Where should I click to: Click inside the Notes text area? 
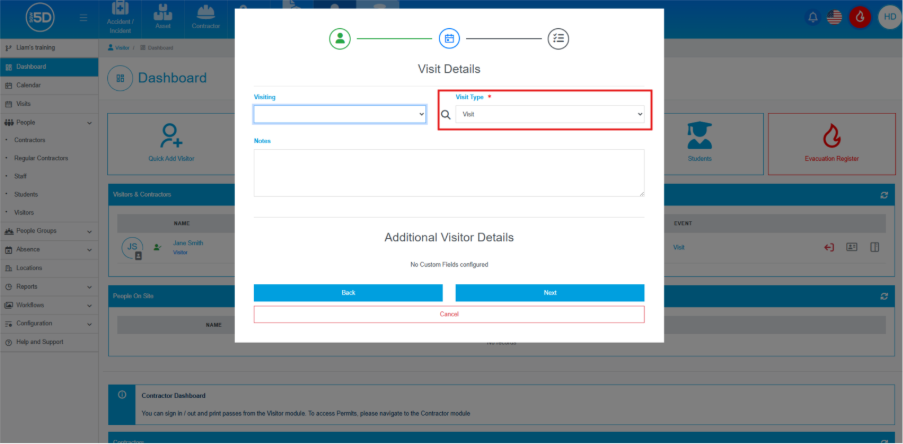click(449, 173)
